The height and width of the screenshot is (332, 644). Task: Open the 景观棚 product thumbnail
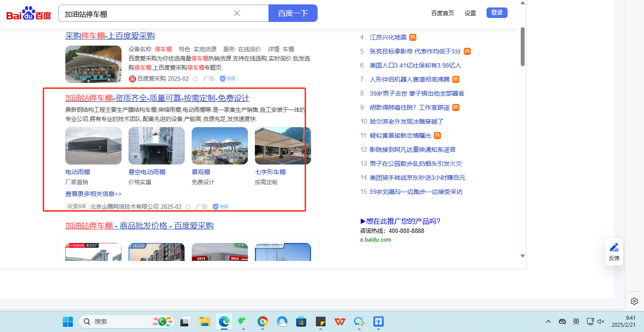(x=220, y=146)
